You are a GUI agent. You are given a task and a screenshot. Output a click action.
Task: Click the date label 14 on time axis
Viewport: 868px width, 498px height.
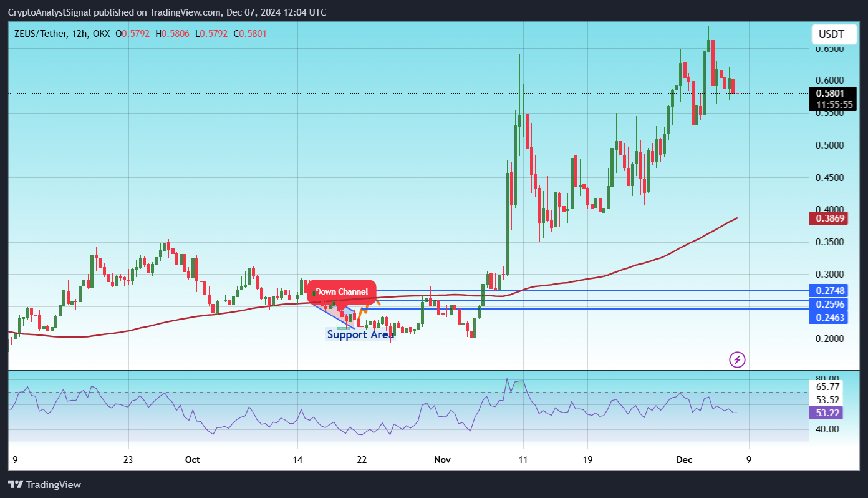[297, 459]
